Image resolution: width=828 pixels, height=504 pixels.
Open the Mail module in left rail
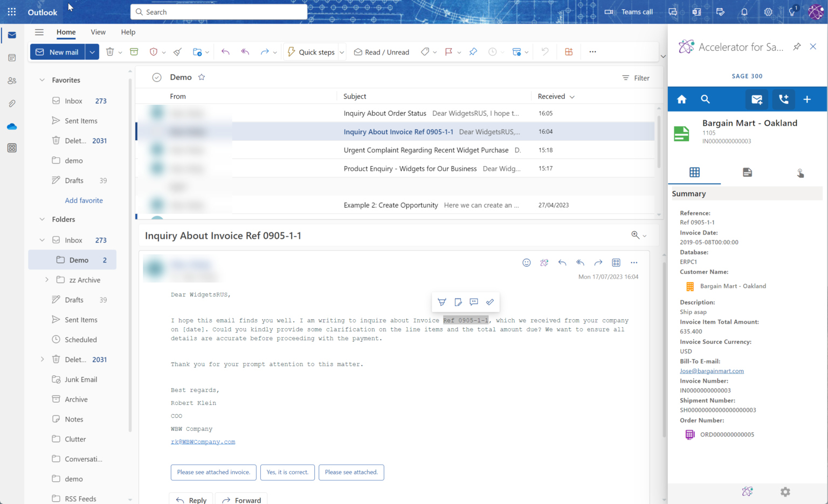pyautogui.click(x=12, y=35)
